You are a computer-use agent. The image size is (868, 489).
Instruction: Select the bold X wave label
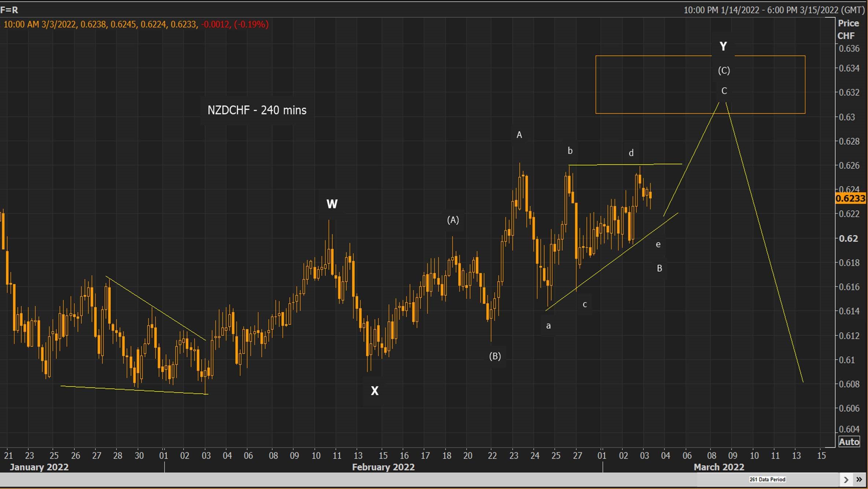tap(374, 391)
